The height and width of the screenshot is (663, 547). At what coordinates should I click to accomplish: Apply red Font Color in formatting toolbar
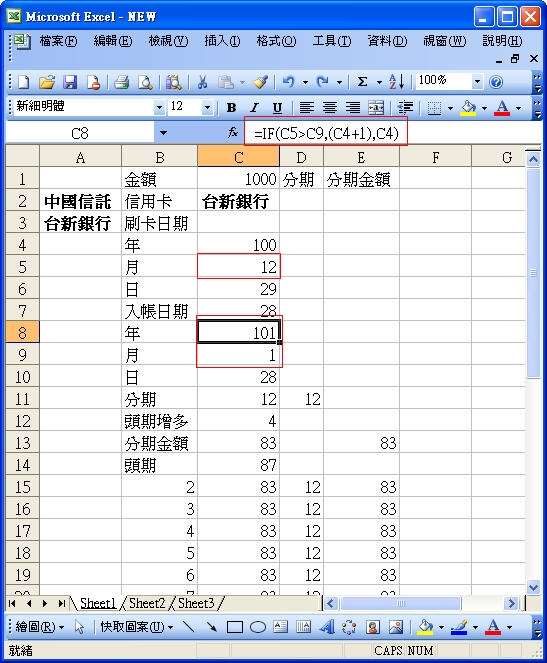click(x=502, y=108)
